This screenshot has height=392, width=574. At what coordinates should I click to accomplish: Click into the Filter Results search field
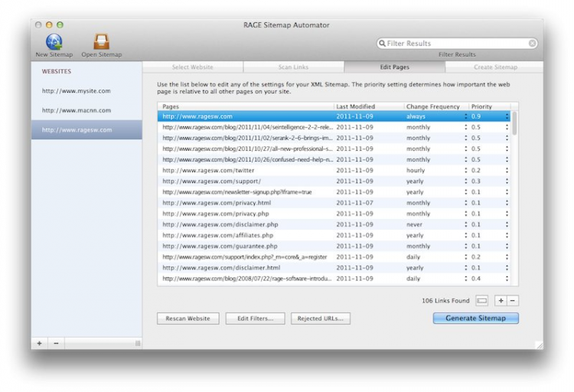click(457, 43)
